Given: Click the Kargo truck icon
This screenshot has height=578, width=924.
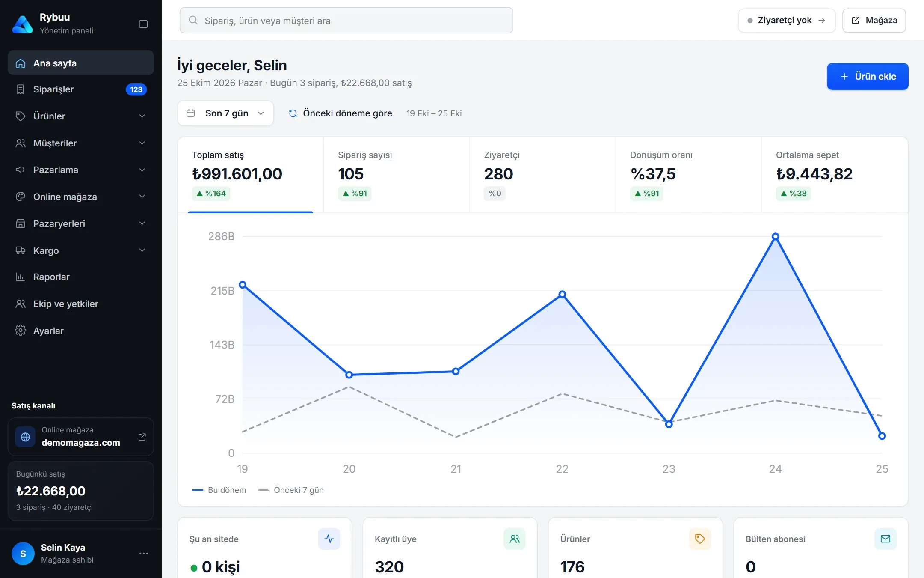Looking at the screenshot, I should point(21,250).
